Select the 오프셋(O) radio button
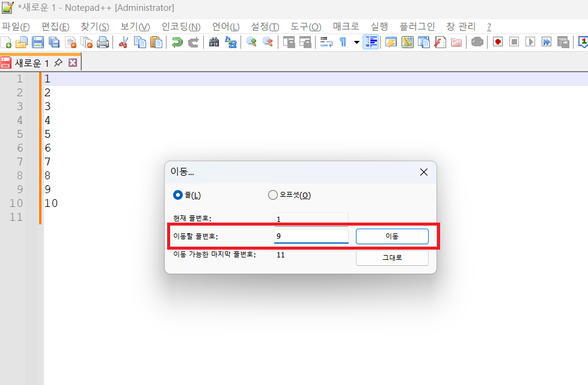The height and width of the screenshot is (385, 588). (x=272, y=194)
